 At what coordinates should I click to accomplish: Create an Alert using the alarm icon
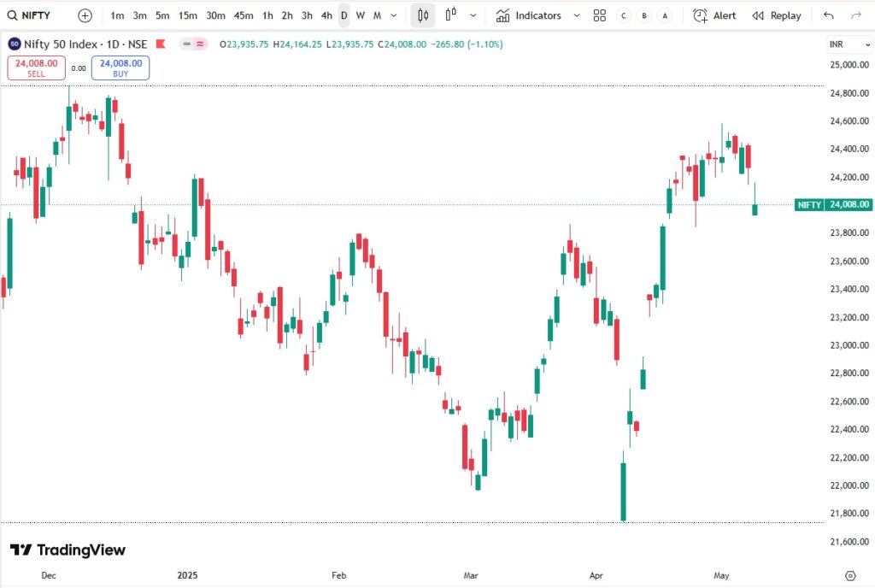pyautogui.click(x=714, y=15)
